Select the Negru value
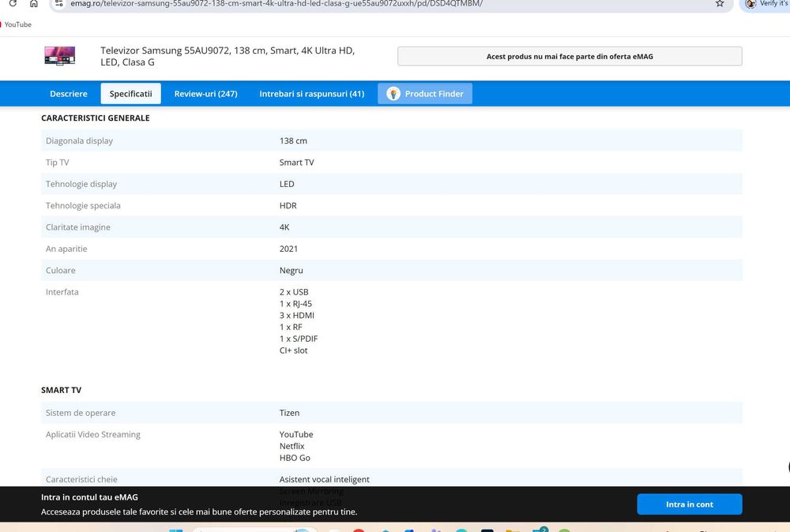 (x=292, y=271)
